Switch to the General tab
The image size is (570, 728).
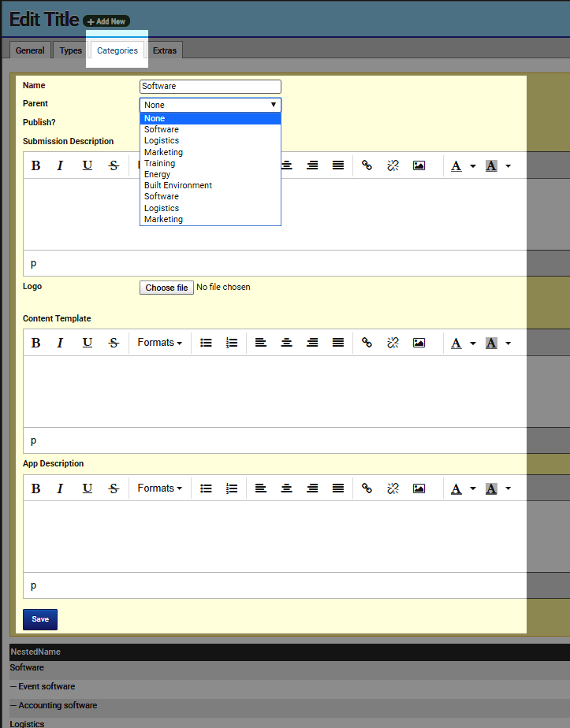tap(30, 50)
